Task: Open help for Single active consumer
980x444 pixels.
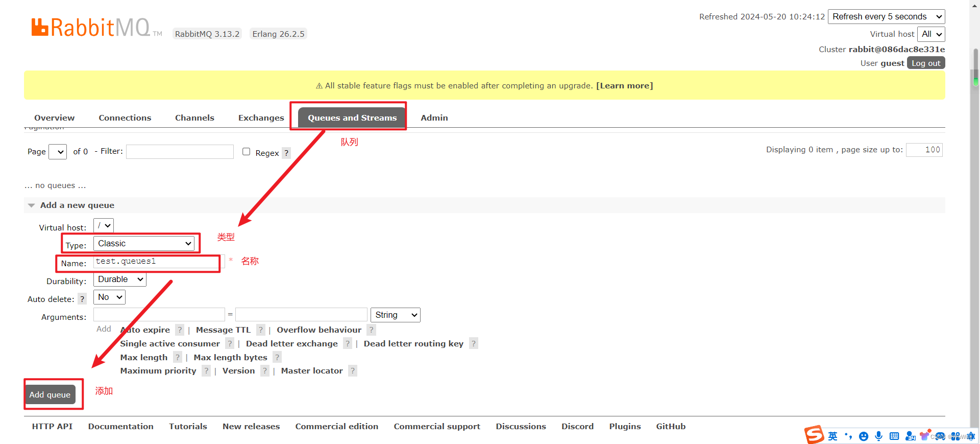Action: 230,343
